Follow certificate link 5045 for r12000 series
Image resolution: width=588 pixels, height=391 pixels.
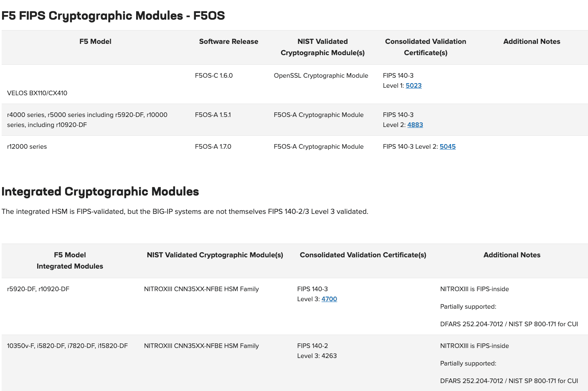447,146
